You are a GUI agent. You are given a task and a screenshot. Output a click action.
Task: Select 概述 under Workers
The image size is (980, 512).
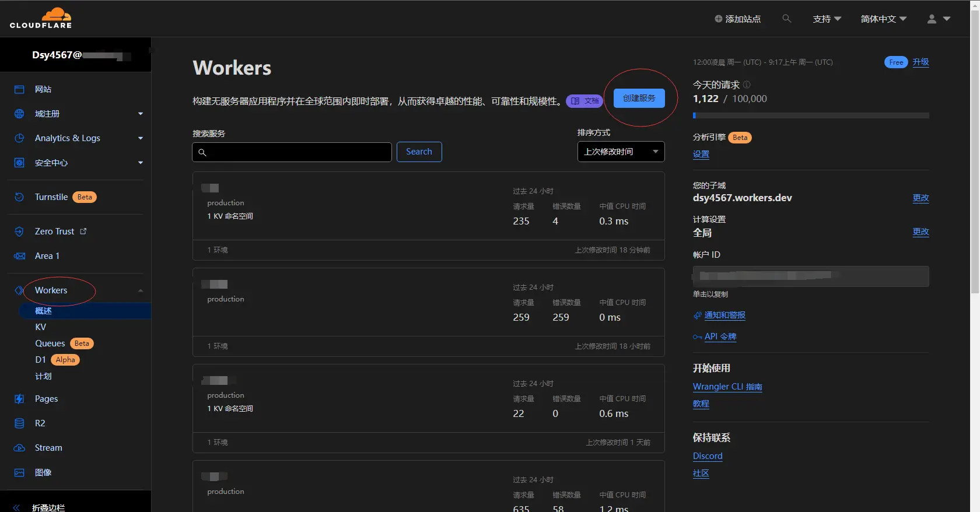pos(43,311)
